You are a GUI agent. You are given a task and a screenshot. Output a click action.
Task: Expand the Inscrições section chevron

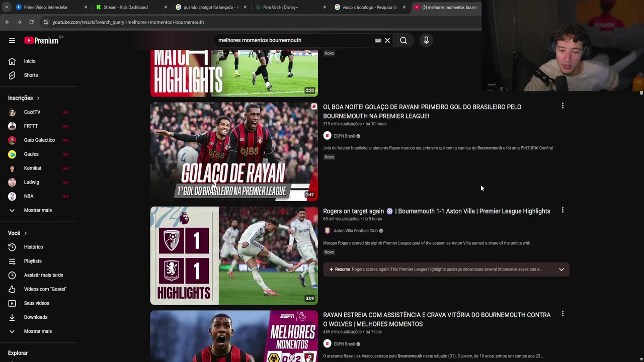point(38,98)
